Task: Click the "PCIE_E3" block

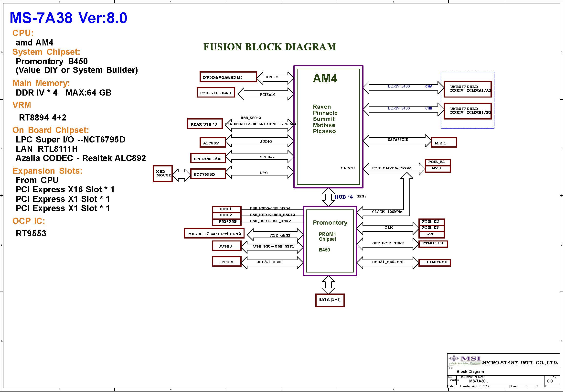Action: (x=431, y=228)
